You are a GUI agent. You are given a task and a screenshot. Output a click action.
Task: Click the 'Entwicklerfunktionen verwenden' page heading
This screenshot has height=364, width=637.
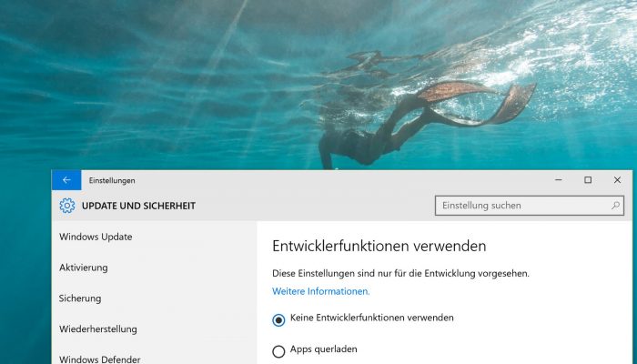pyautogui.click(x=379, y=247)
